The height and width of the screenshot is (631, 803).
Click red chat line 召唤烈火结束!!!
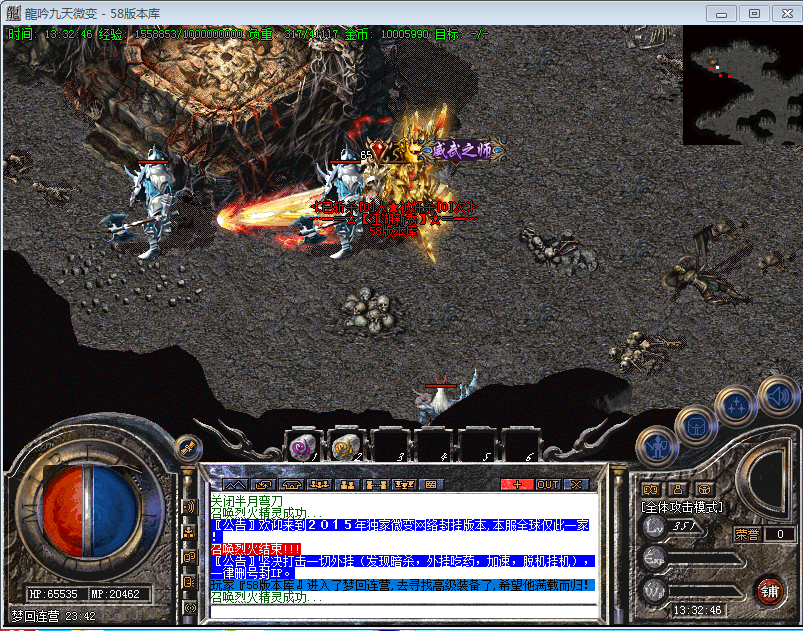tap(256, 549)
